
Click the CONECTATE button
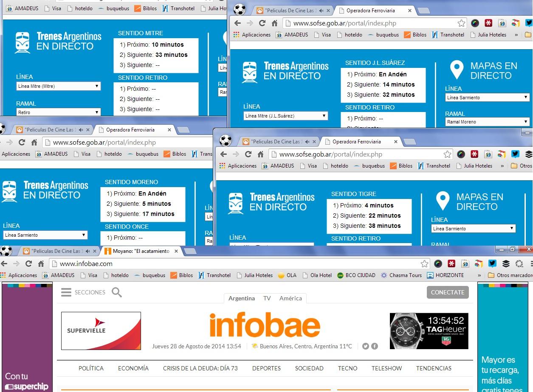point(448,292)
